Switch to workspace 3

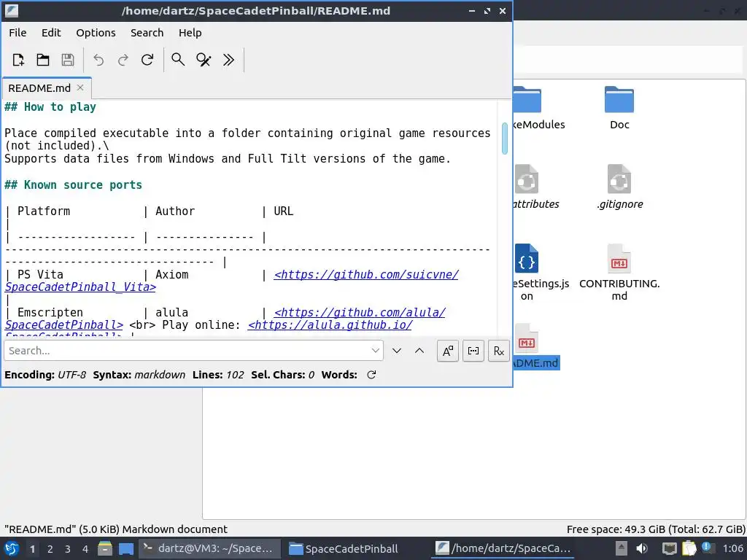[x=68, y=549]
